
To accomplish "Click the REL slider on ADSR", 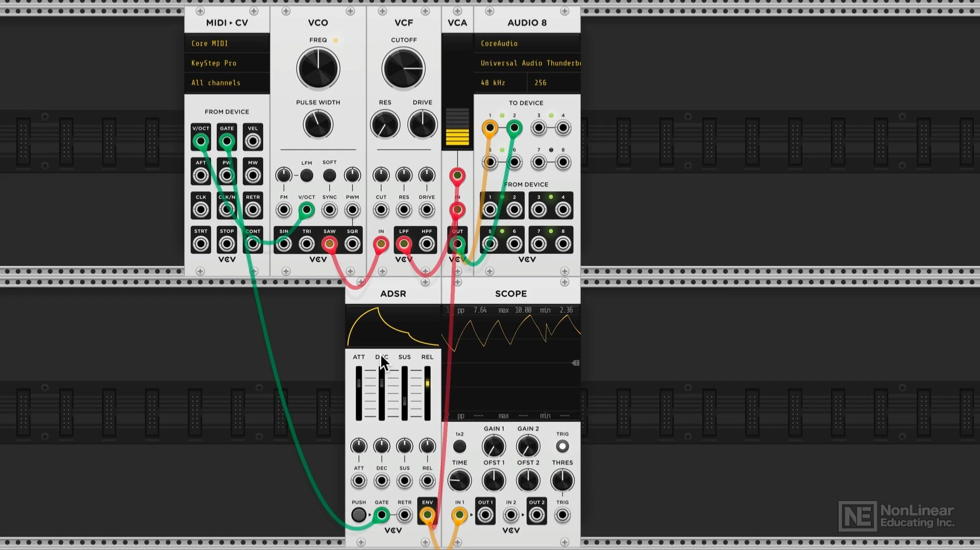I will click(427, 393).
